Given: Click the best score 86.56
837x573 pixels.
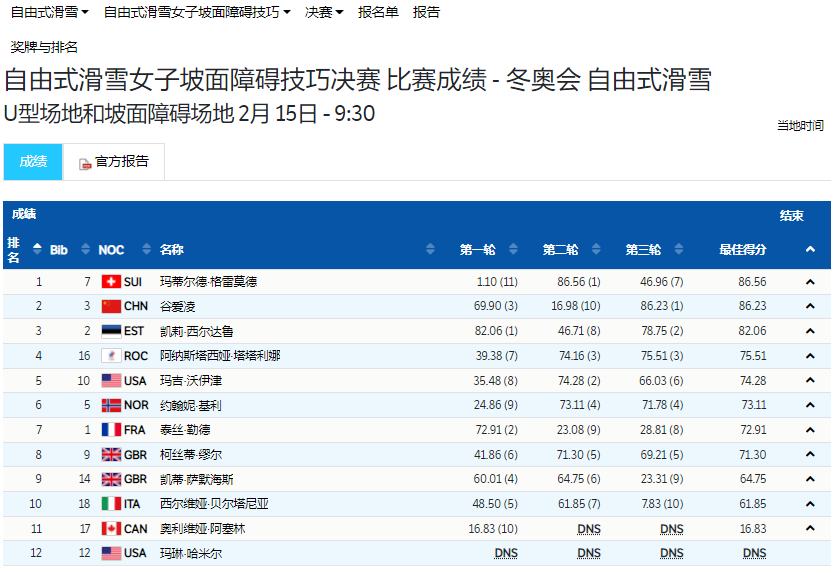Looking at the screenshot, I should pos(752,281).
